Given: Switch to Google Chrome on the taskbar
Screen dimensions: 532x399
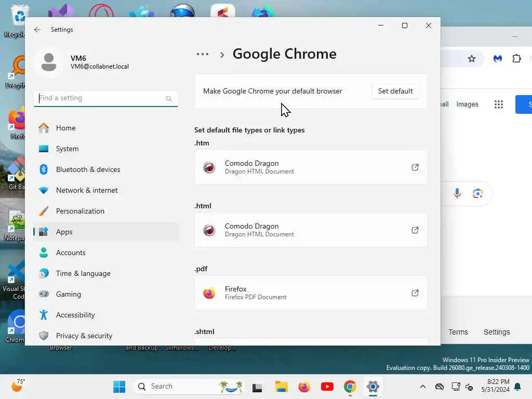Looking at the screenshot, I should coord(350,387).
